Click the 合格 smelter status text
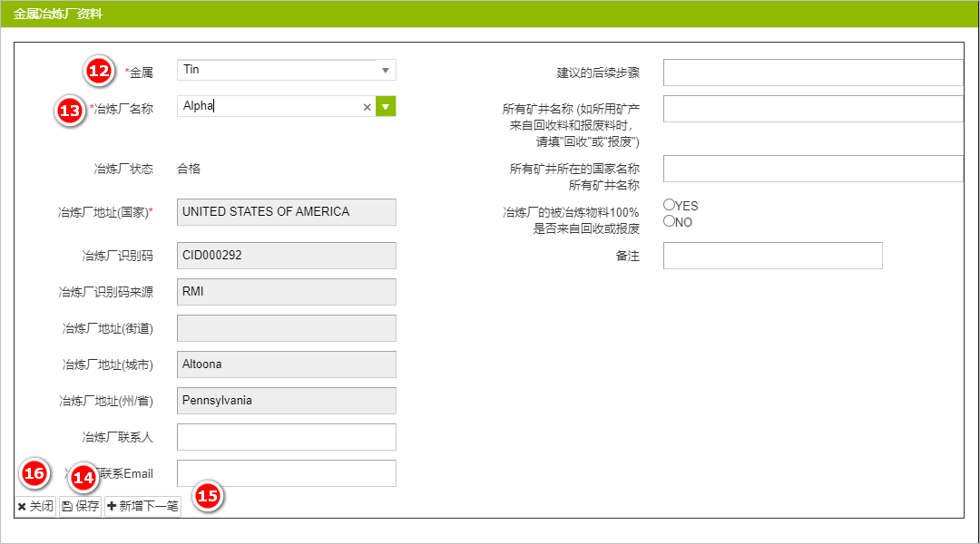980x544 pixels. point(189,169)
